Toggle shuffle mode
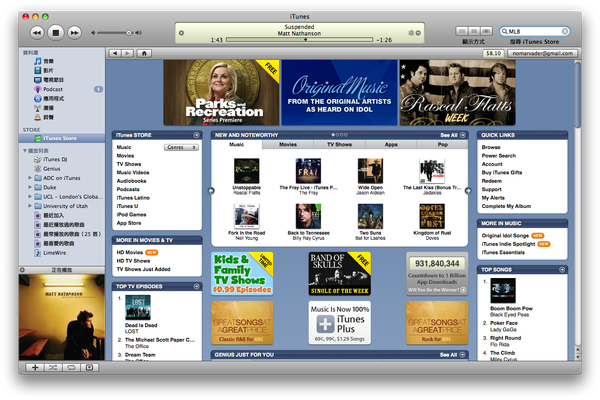600x400 pixels. [x=53, y=368]
